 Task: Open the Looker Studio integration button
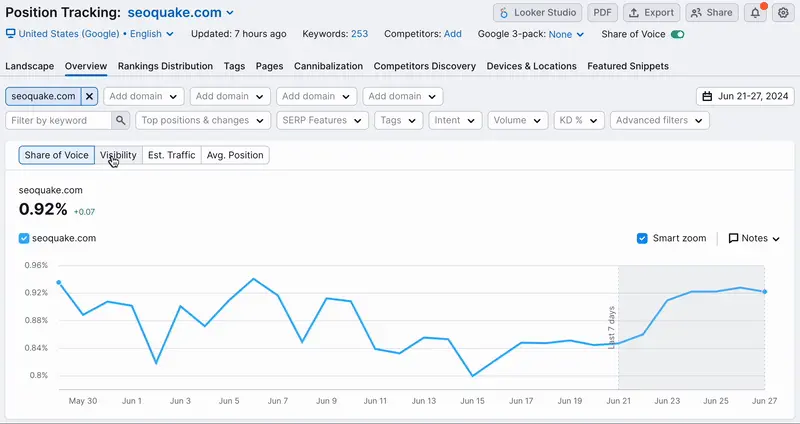point(537,13)
